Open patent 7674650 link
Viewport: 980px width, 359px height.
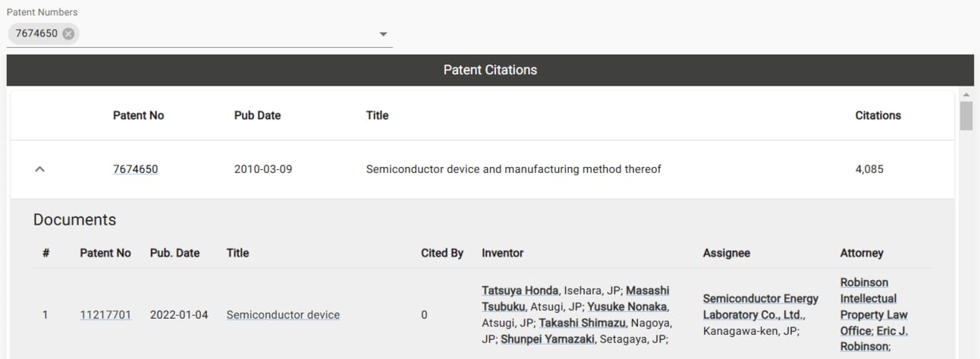[x=135, y=169]
